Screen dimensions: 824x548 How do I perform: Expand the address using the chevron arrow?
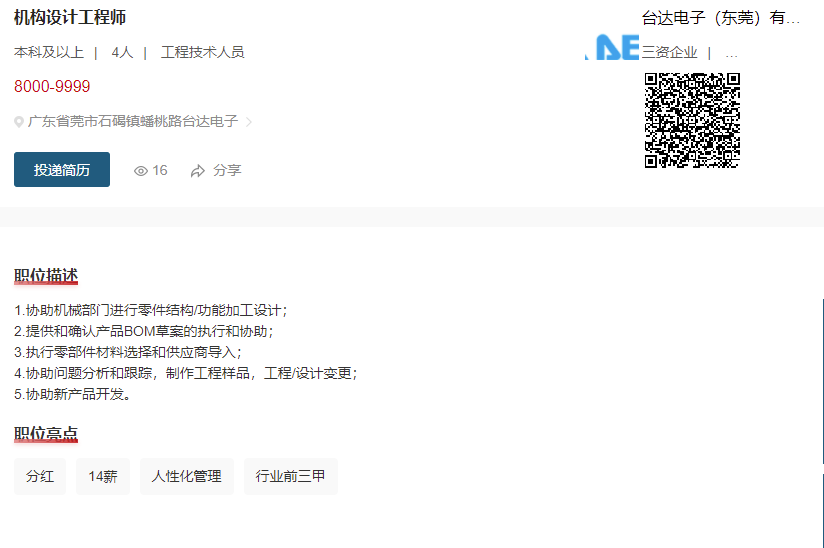click(249, 122)
